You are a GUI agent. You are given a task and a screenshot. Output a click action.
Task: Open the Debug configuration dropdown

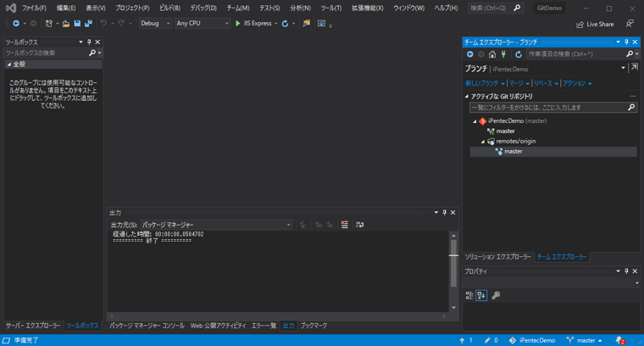(155, 24)
